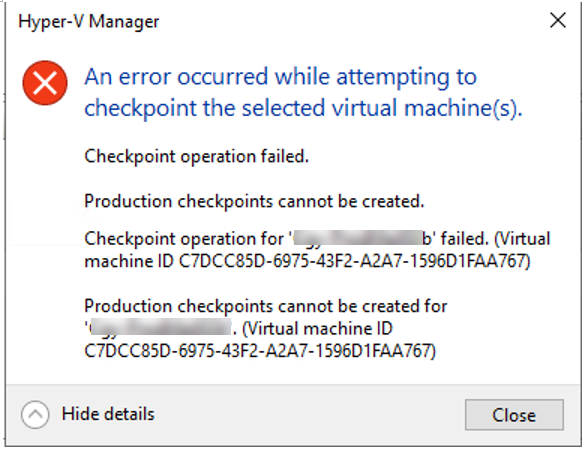Click the 'Checkpoint operation for' text
585x449 pixels.
pyautogui.click(x=184, y=239)
